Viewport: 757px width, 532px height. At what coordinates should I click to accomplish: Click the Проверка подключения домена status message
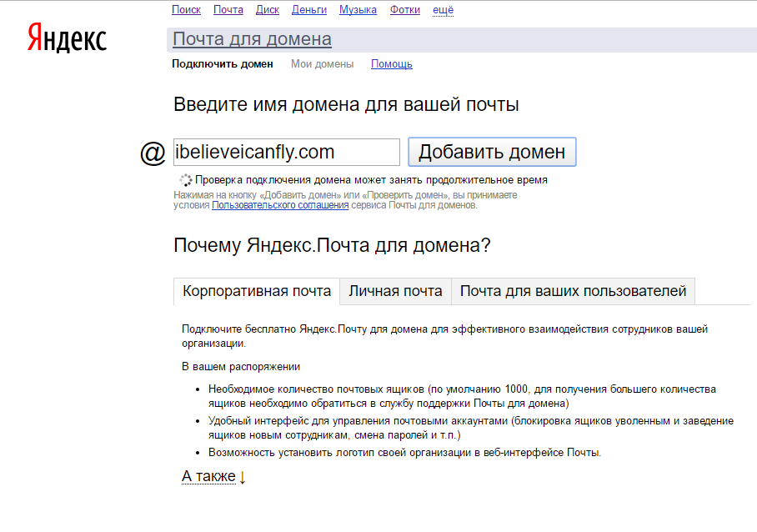point(371,180)
